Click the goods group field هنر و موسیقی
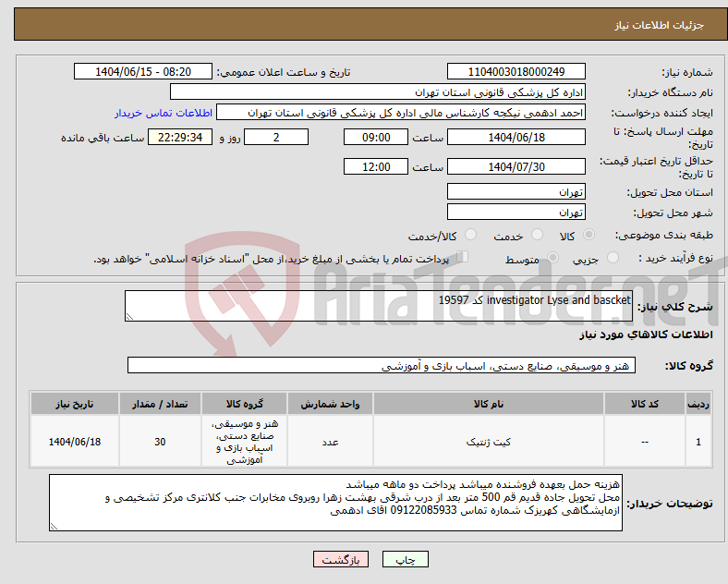Screen dimensions: 728x584 (382, 365)
